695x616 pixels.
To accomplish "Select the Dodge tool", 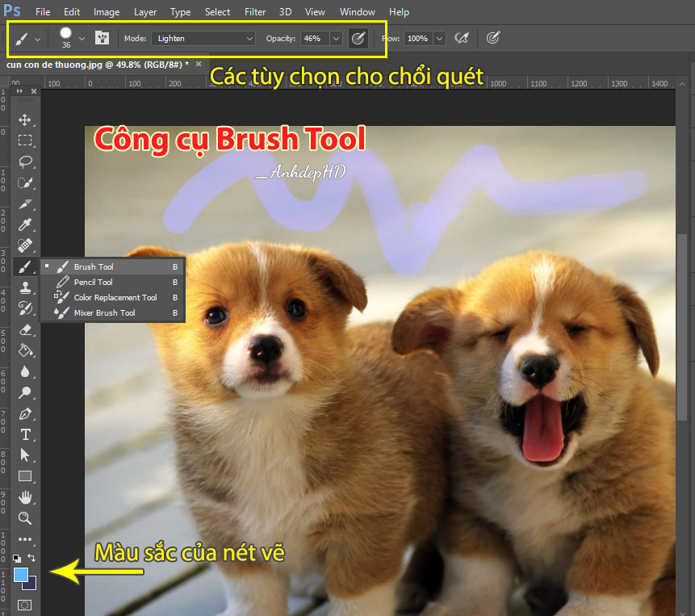I will (x=25, y=392).
